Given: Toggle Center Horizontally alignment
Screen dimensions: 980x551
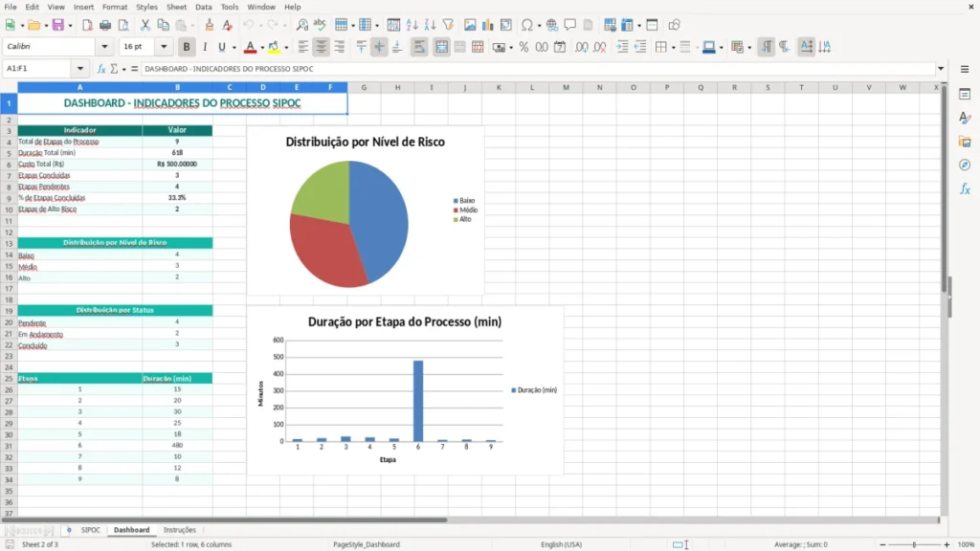Looking at the screenshot, I should 322,47.
